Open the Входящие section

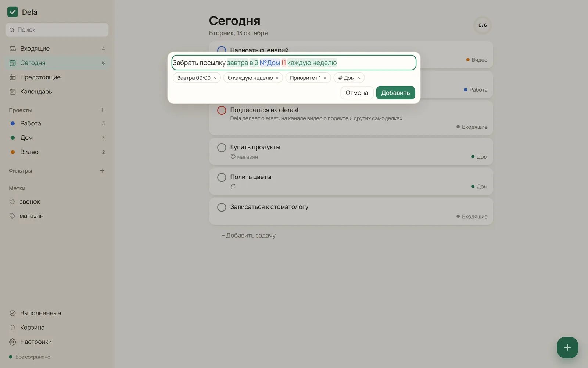tap(57, 49)
